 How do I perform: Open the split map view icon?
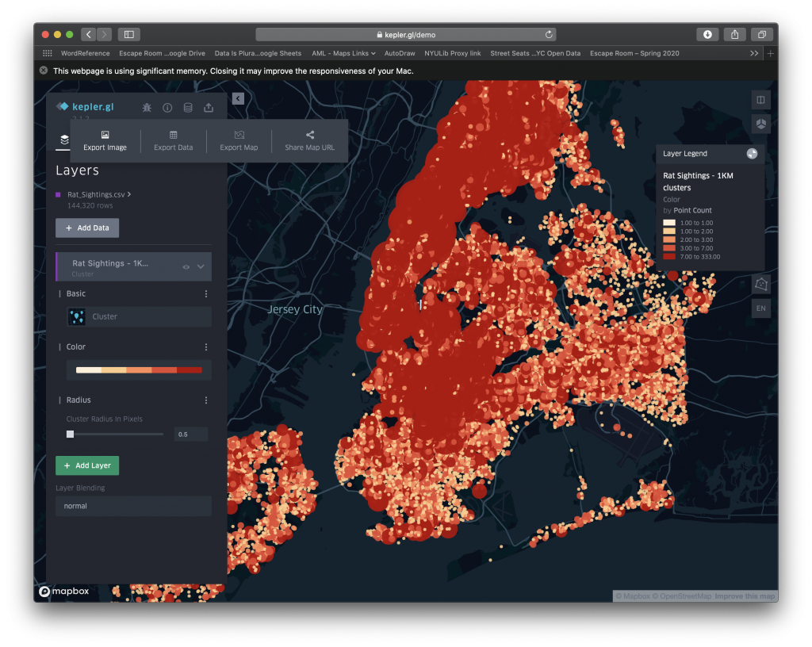click(760, 99)
